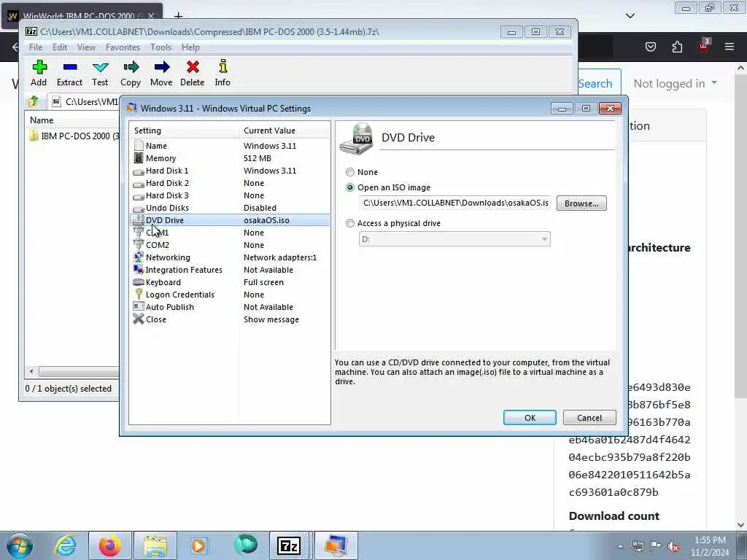Image resolution: width=747 pixels, height=560 pixels.
Task: Click the muted volume tray icon
Action: tap(674, 546)
